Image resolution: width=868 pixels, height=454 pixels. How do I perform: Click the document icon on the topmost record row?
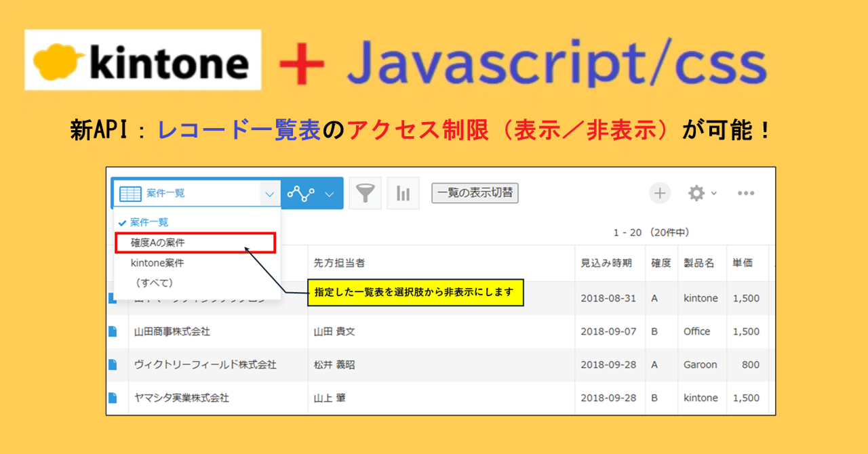[115, 298]
